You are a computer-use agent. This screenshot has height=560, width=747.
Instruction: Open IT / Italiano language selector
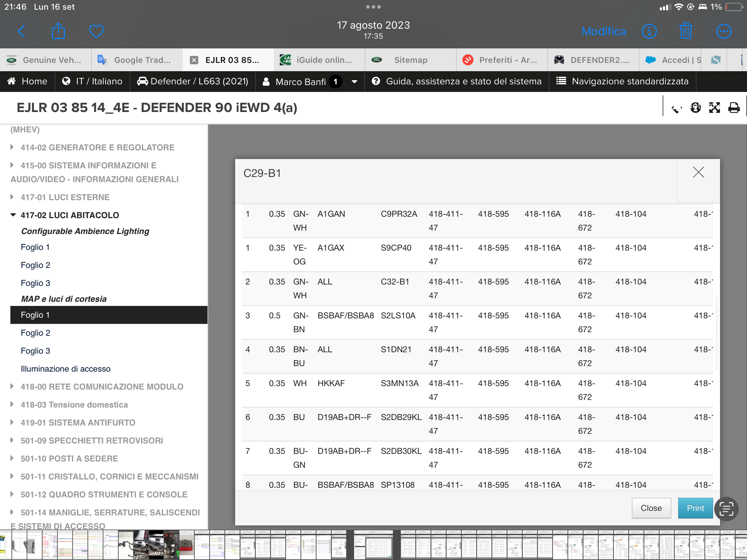point(92,81)
